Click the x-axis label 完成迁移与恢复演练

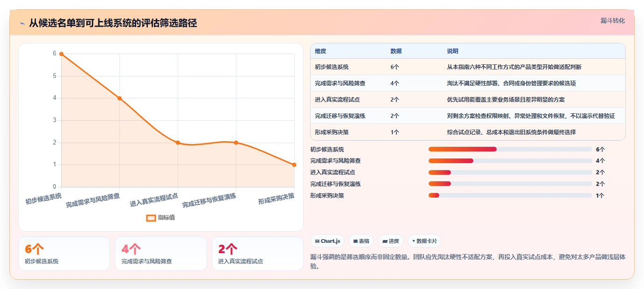click(209, 201)
